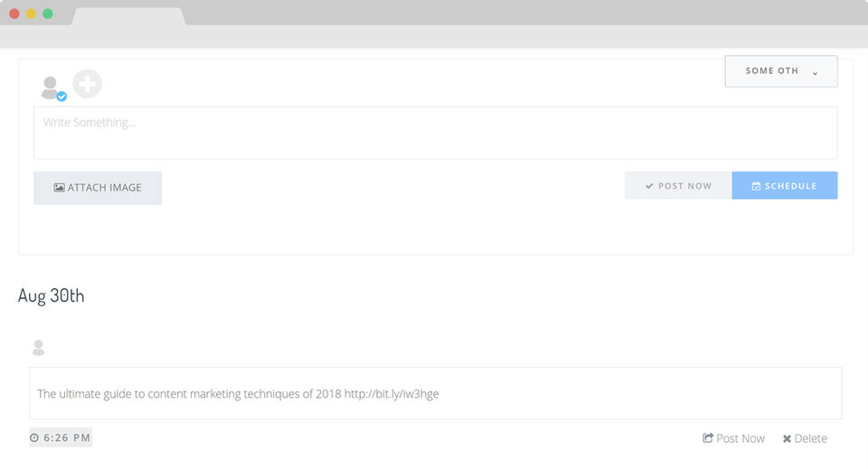Expand the chevron arrow beside Some Oth
The height and width of the screenshot is (469, 868).
[816, 72]
